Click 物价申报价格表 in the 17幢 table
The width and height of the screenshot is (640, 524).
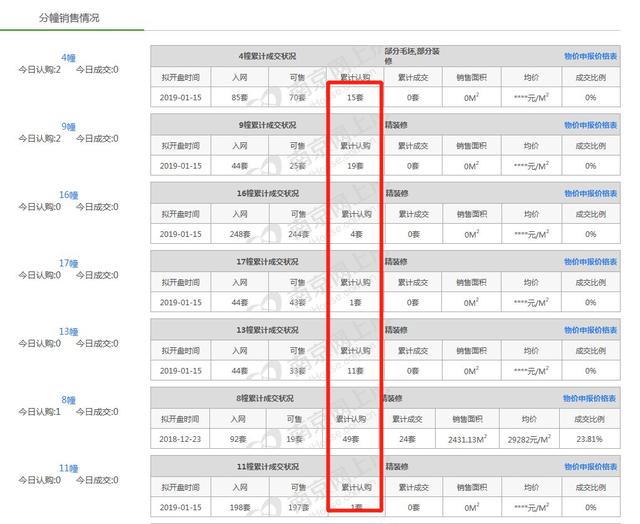pos(590,261)
